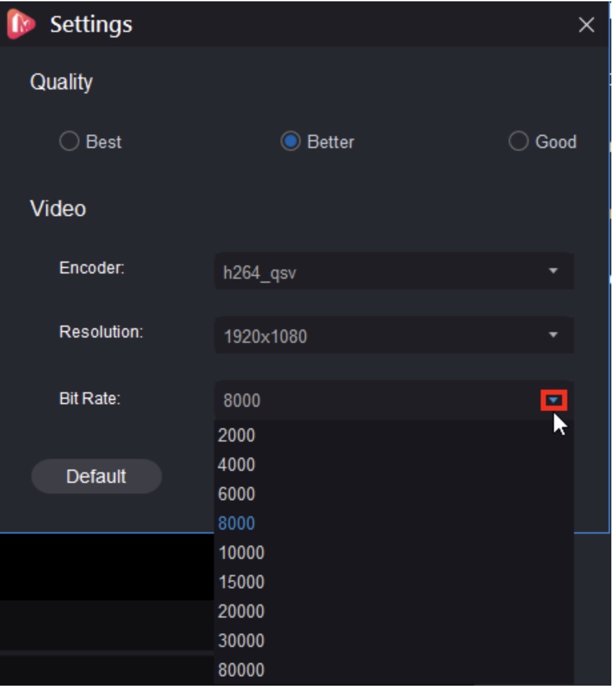Image resolution: width=616 pixels, height=691 pixels.
Task: Select 15000 in the bit rate list
Action: (395, 584)
